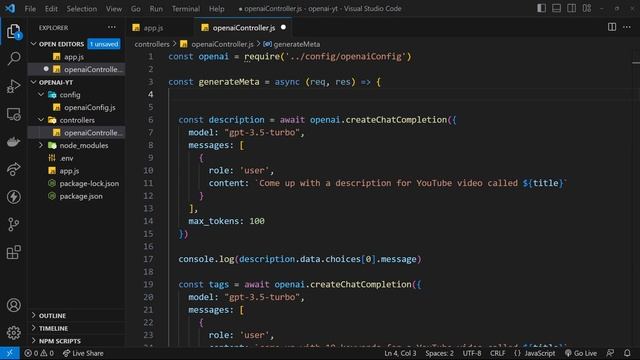640x360 pixels.
Task: Place cursor on empty line 4
Action: click(400, 95)
